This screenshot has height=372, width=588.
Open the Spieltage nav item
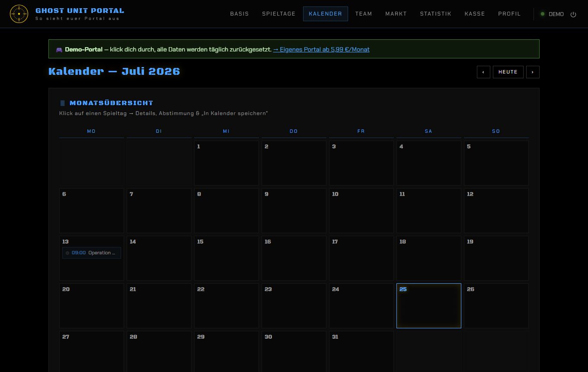coord(279,14)
